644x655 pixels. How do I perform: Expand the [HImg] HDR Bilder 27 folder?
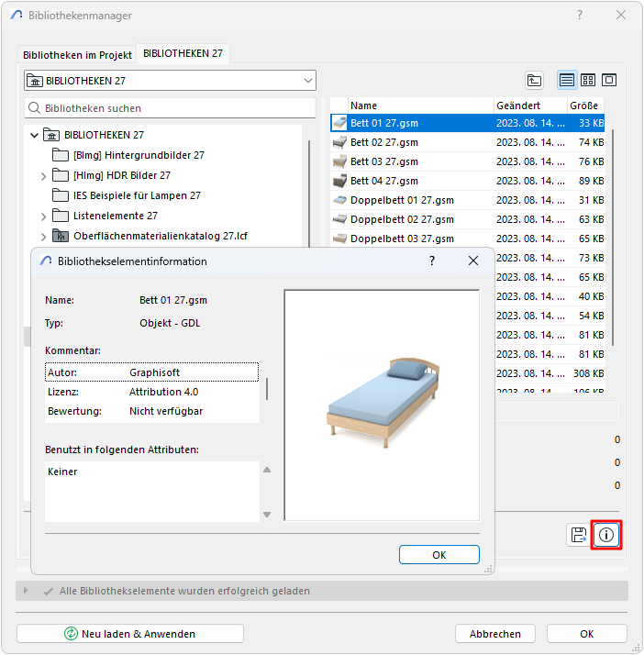coord(43,176)
